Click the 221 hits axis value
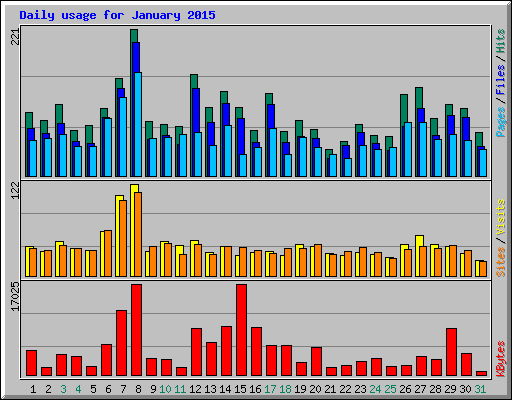 tap(15, 37)
